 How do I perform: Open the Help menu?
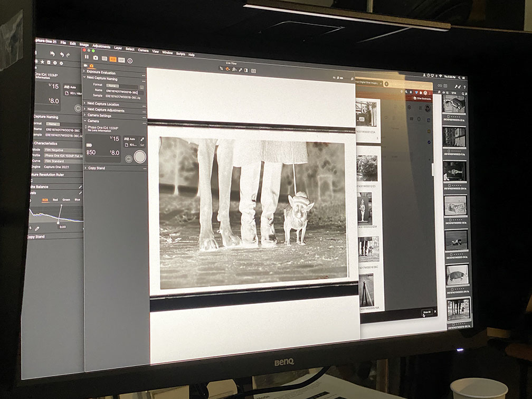(192, 54)
